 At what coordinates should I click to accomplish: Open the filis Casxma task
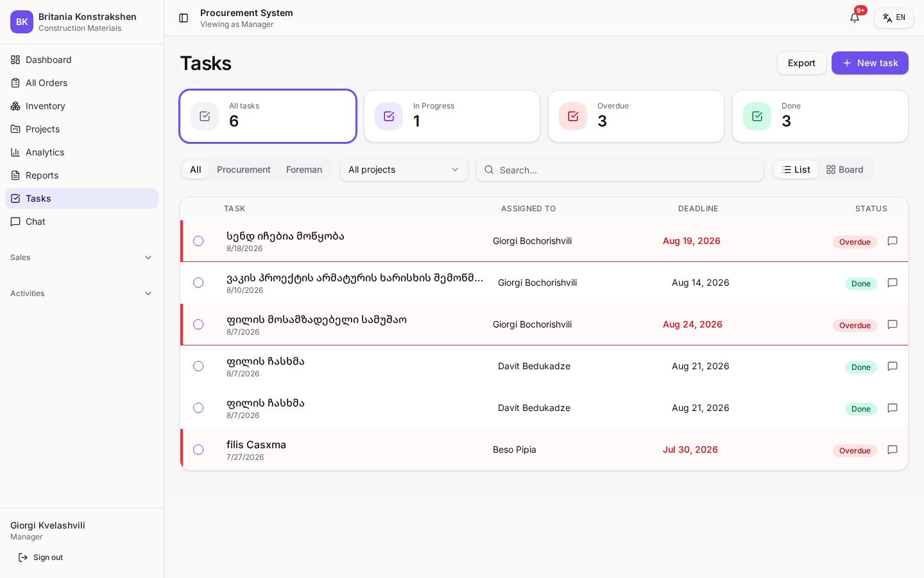click(x=256, y=444)
